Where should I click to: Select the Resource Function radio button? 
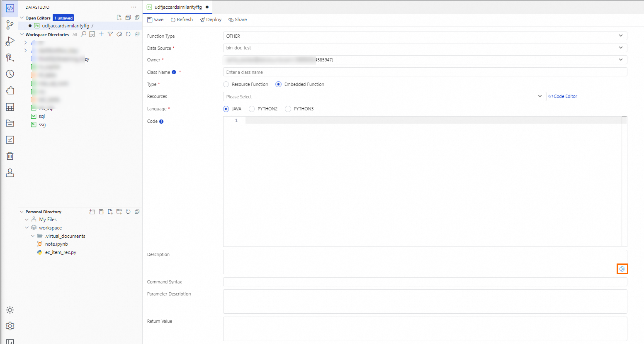(226, 84)
